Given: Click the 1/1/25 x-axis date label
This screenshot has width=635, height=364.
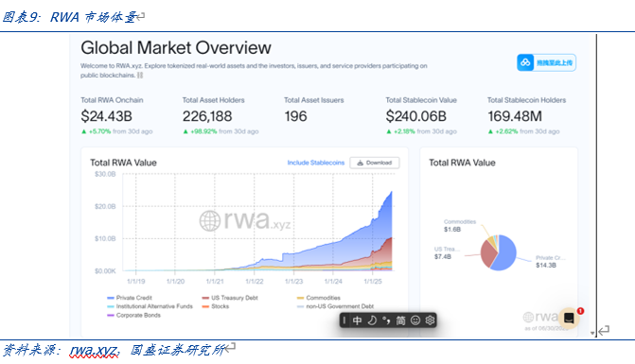Looking at the screenshot, I should 373,281.
